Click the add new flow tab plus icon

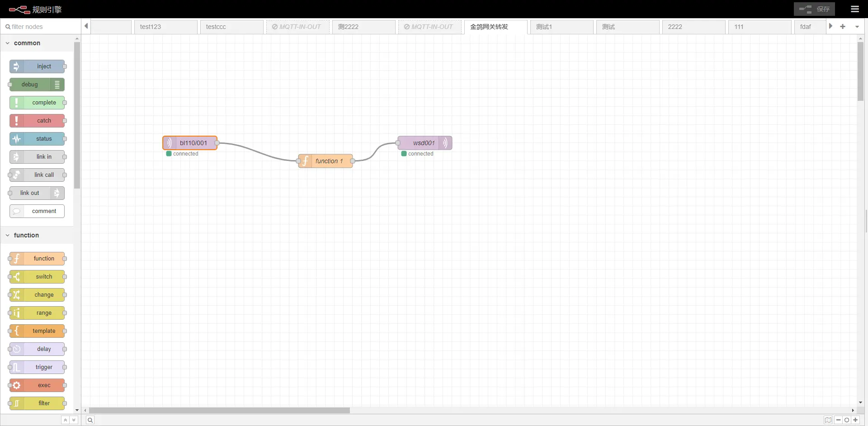coord(843,27)
